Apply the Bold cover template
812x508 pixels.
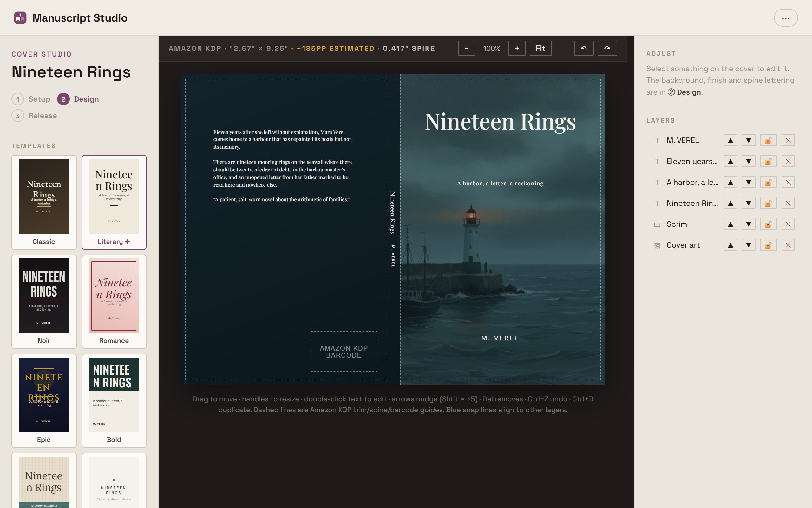coord(114,400)
